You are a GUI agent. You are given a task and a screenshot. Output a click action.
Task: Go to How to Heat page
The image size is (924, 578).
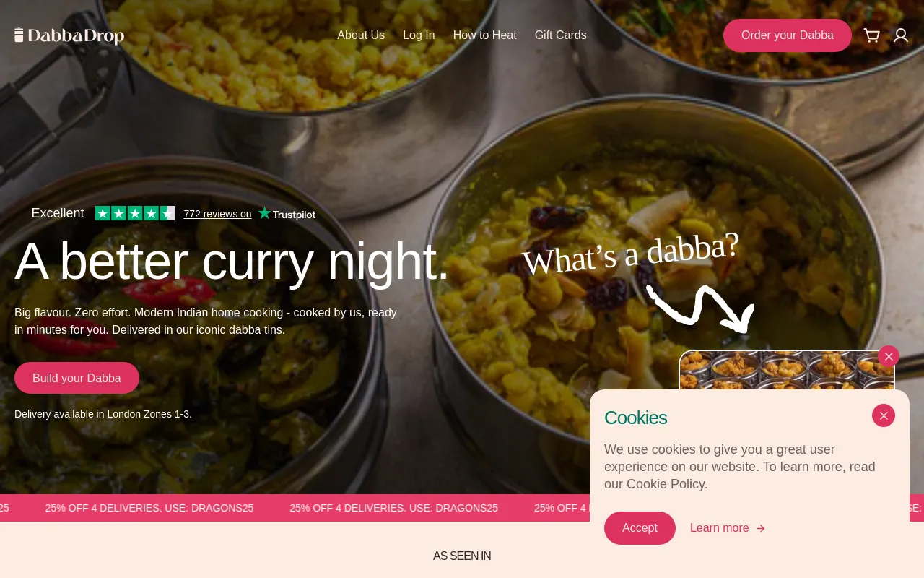click(485, 35)
